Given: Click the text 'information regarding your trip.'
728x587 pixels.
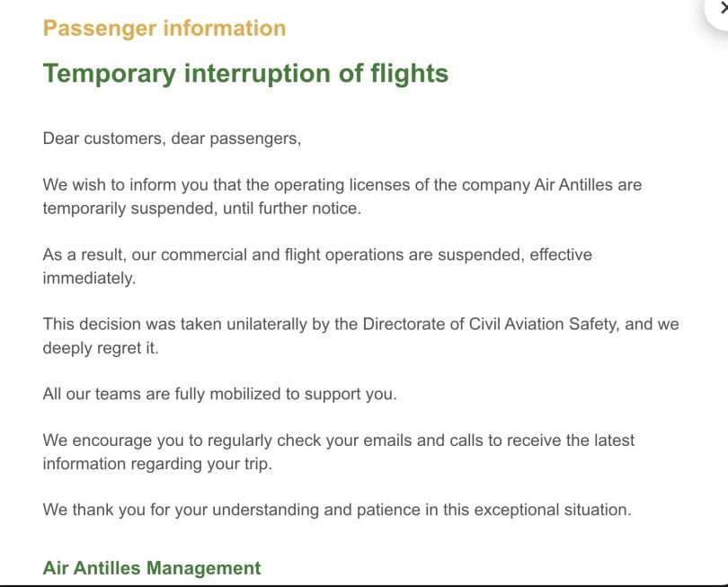Looking at the screenshot, I should tap(157, 464).
